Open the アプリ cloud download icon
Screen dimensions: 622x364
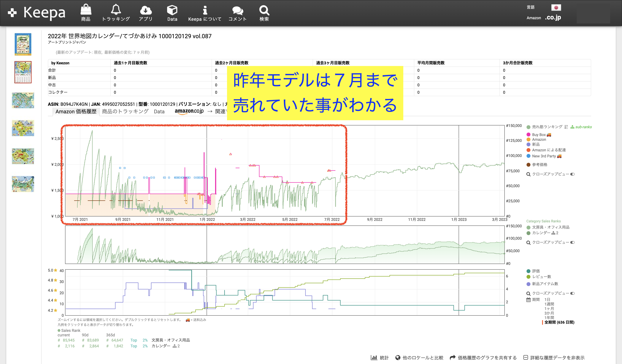click(x=146, y=10)
